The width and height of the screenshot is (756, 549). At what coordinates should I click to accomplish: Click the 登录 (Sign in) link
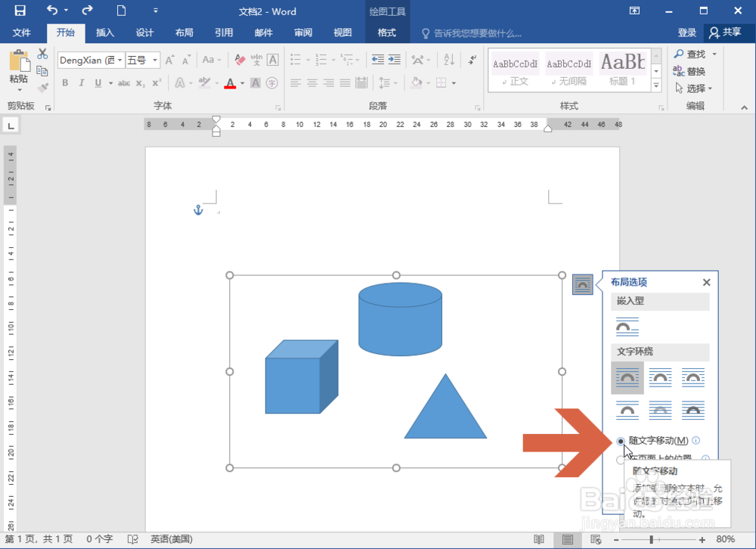coord(686,33)
